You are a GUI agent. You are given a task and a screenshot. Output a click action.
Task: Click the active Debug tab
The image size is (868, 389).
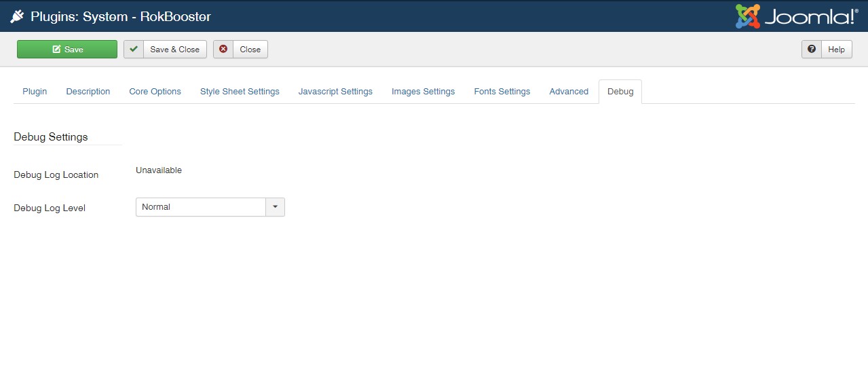620,92
